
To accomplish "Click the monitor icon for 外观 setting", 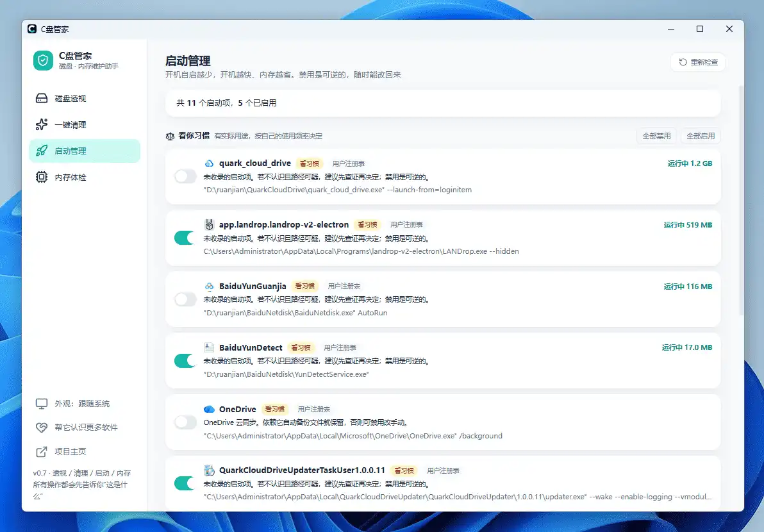I will (x=42, y=403).
